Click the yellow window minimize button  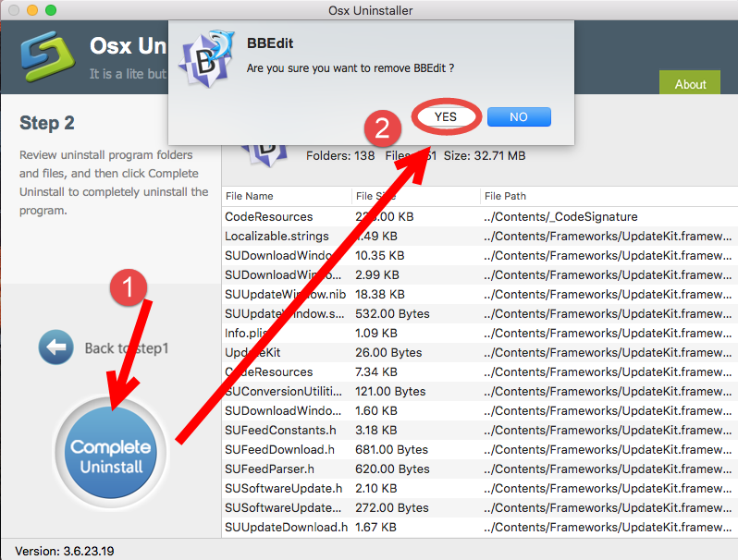(32, 10)
